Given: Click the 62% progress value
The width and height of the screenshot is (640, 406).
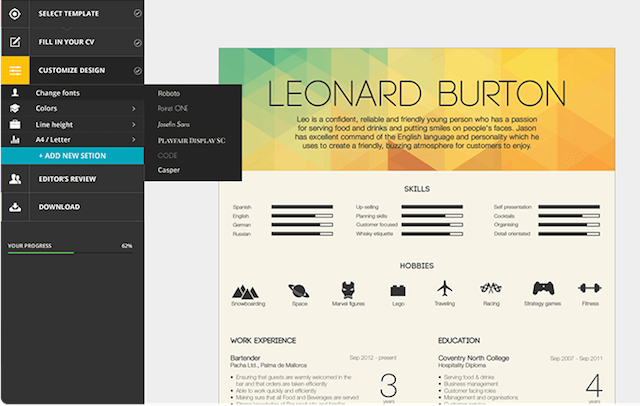Looking at the screenshot, I should point(127,246).
